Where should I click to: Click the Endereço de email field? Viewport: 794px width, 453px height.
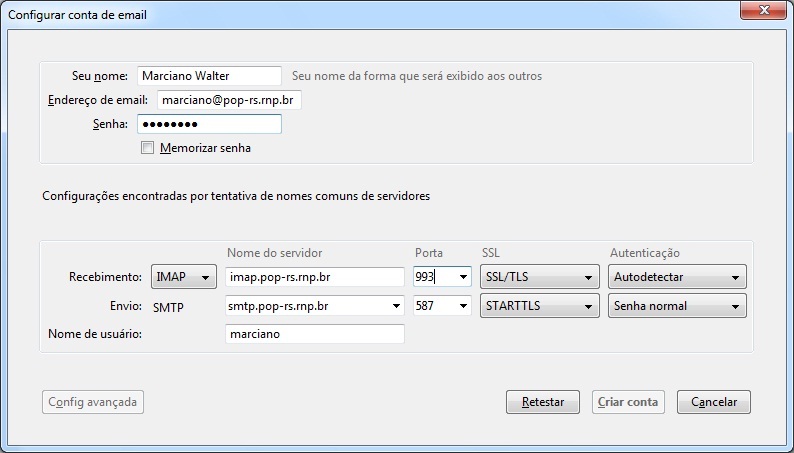tap(229, 100)
